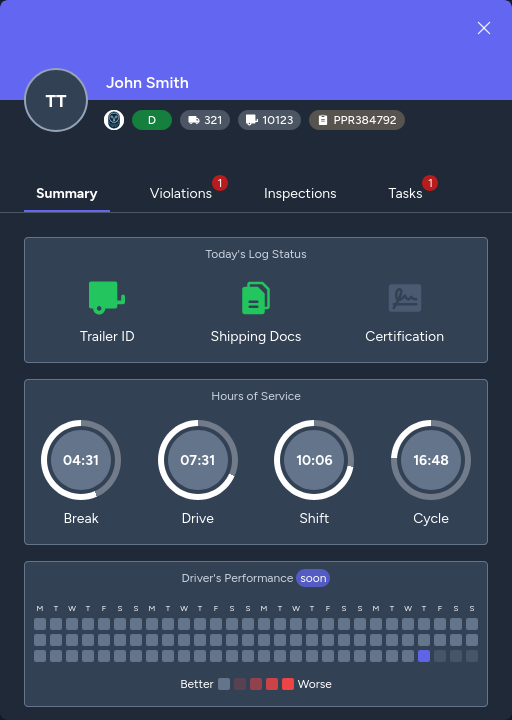Viewport: 512px width, 720px height.
Task: Click the owl company logo icon
Action: (x=114, y=120)
